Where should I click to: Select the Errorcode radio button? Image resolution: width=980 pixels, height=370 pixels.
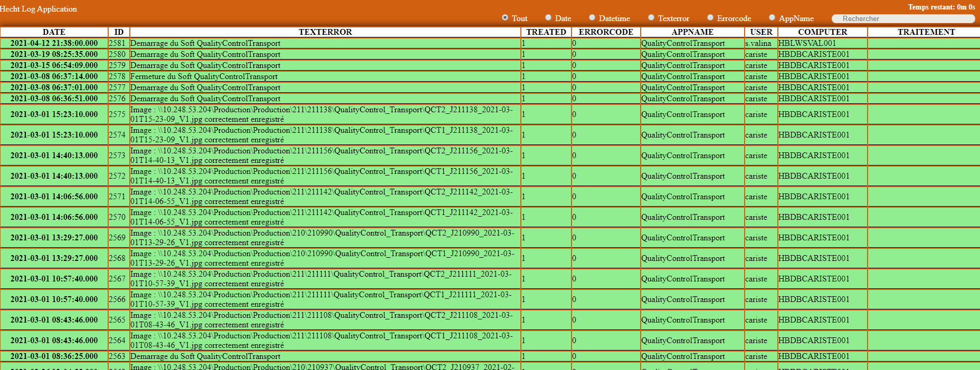pos(710,18)
